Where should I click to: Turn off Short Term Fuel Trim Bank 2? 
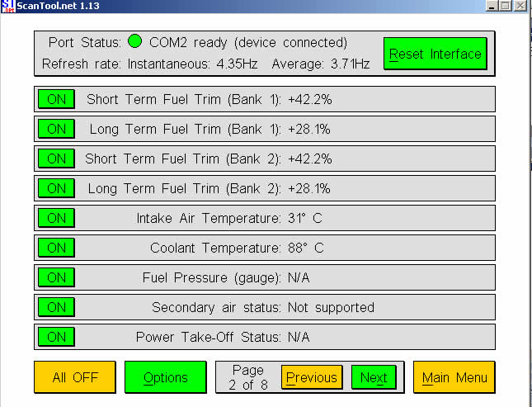pyautogui.click(x=56, y=159)
